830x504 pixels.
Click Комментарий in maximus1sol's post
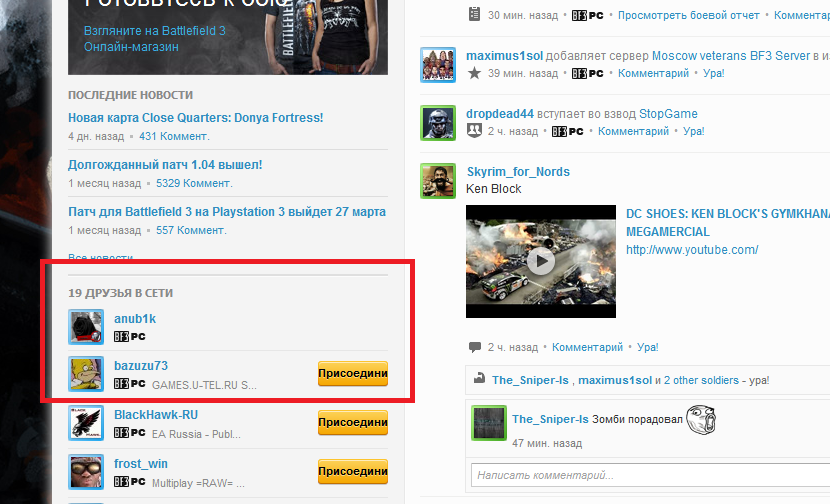pyautogui.click(x=654, y=73)
